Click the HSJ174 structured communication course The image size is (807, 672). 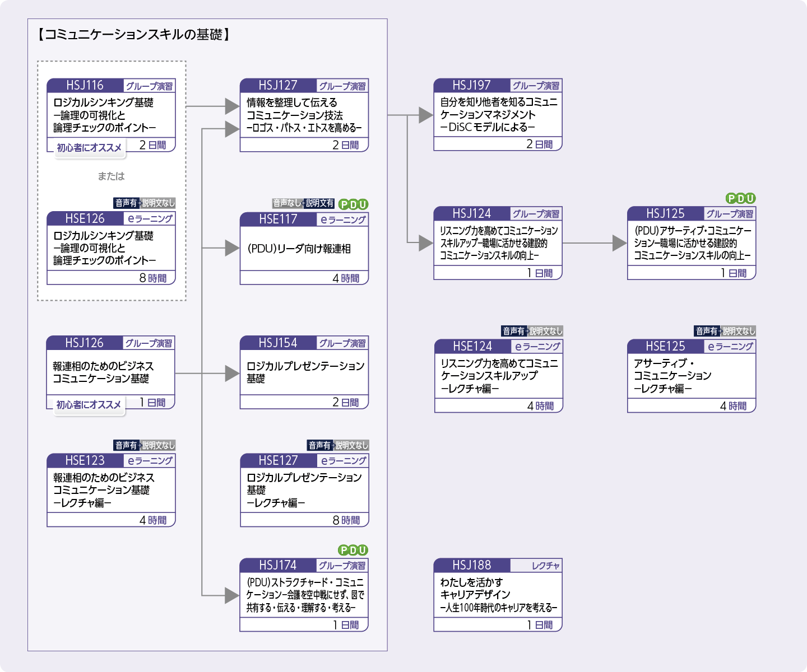pyautogui.click(x=304, y=595)
